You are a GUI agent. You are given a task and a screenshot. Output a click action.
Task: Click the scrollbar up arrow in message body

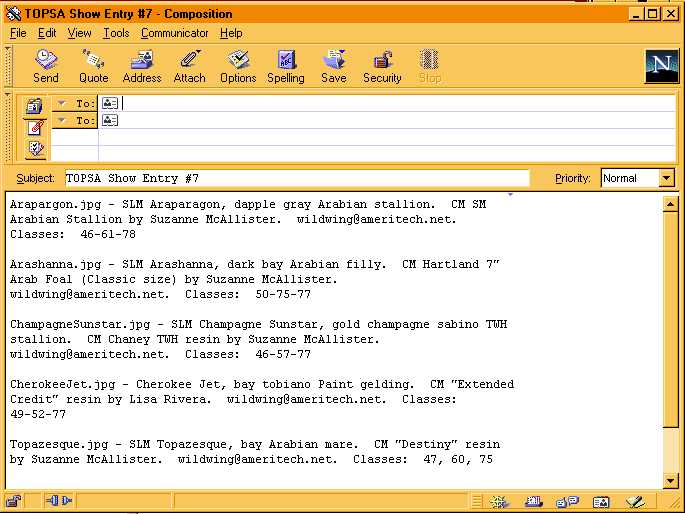670,204
